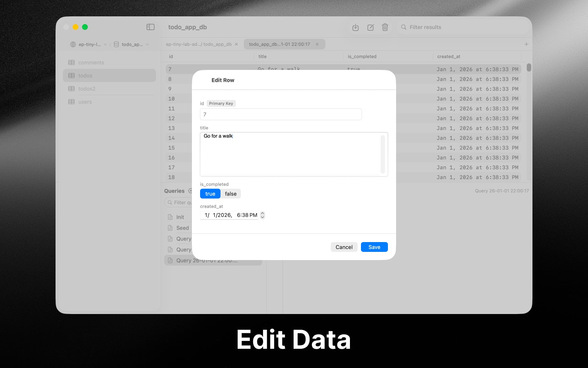Open the Init query script

coord(180,217)
